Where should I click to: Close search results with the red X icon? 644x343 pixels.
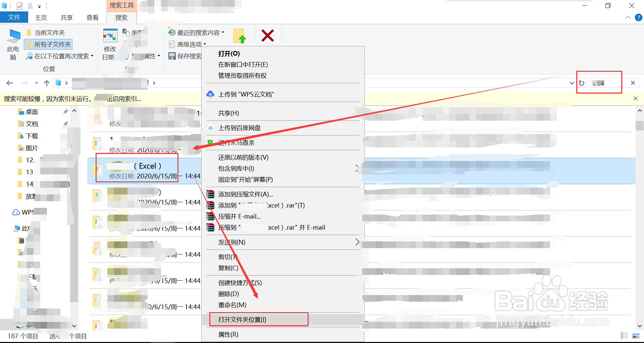267,35
